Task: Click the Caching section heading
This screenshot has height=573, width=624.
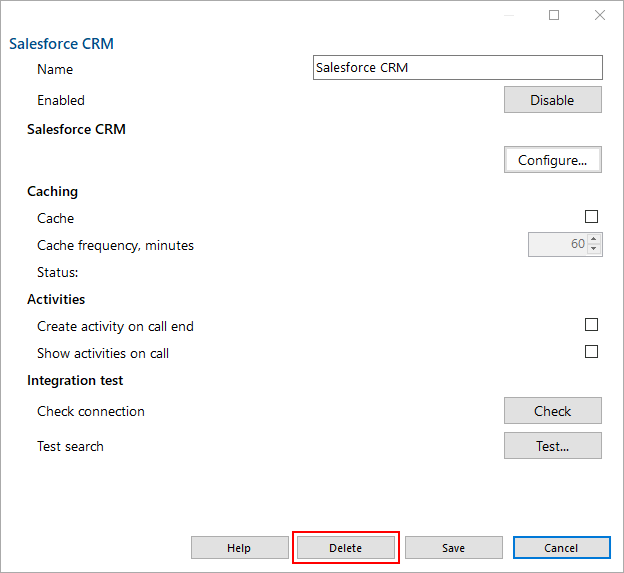Action: tap(53, 191)
